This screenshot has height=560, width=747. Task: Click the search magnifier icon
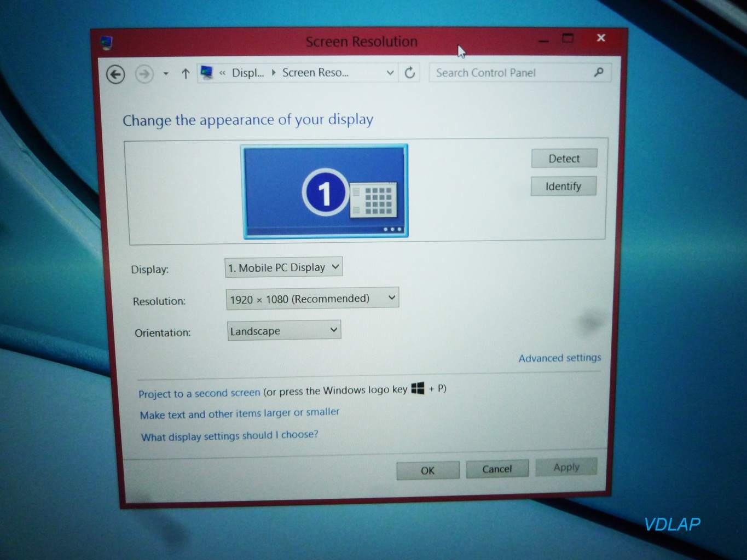[599, 72]
